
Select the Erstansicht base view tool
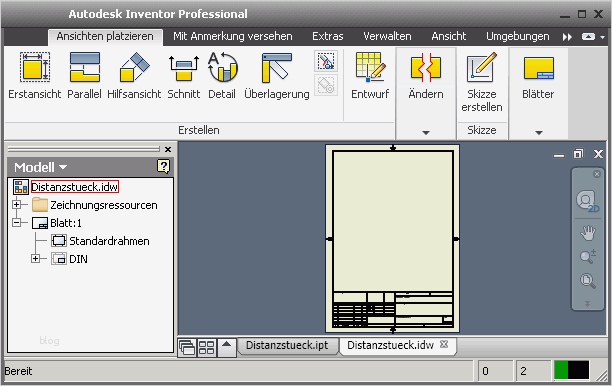tap(35, 76)
